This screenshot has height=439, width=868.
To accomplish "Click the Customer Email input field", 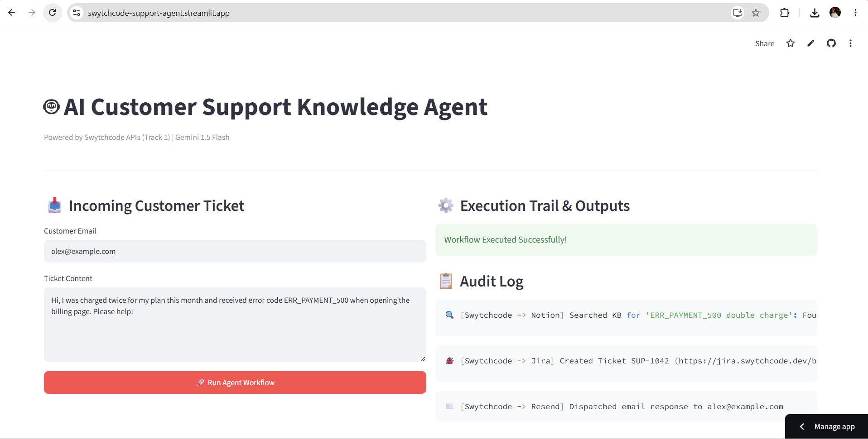I will click(235, 251).
